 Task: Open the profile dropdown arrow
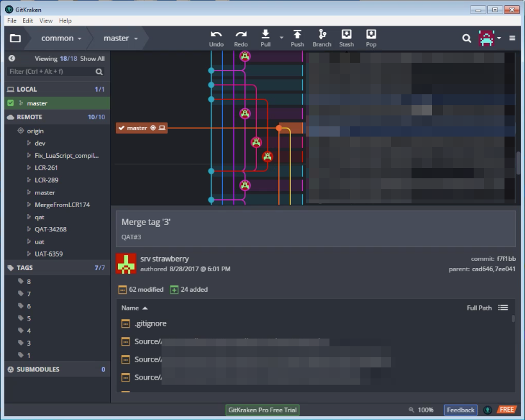coord(499,38)
